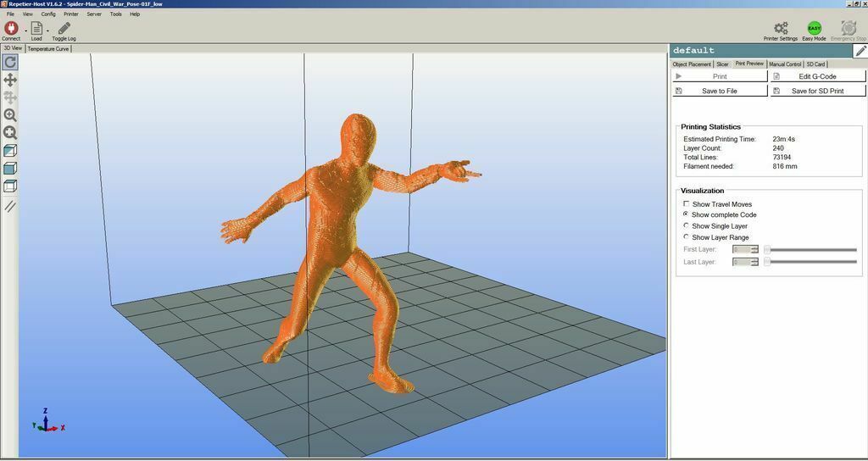Viewport: 868px width, 461px height.
Task: Click the Print button
Action: pyautogui.click(x=720, y=76)
